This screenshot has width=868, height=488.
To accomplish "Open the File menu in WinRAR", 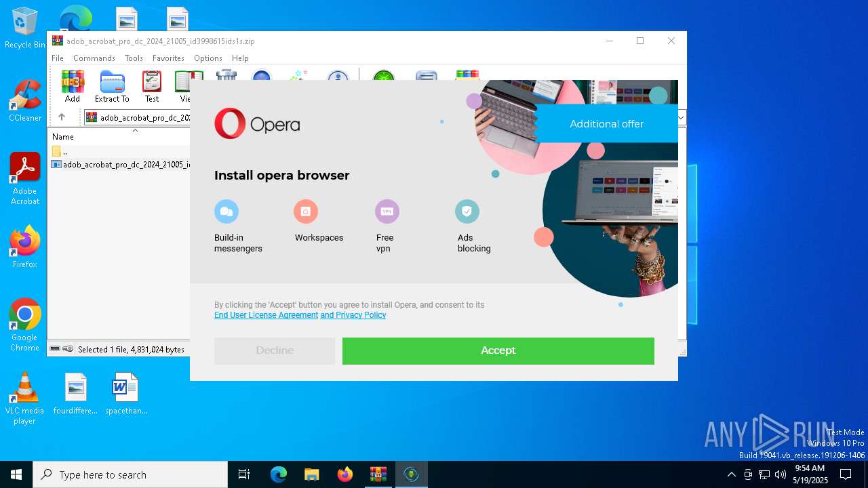I will tap(58, 58).
